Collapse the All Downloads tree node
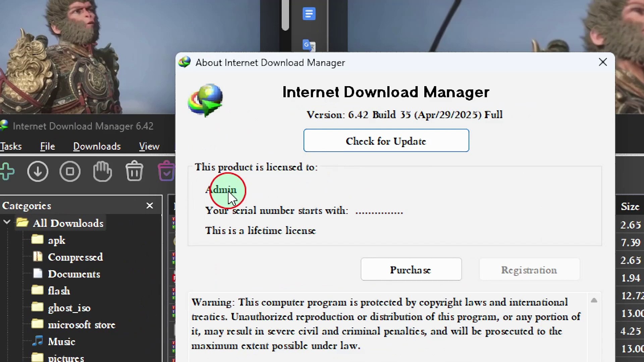This screenshot has height=362, width=644. (7, 222)
